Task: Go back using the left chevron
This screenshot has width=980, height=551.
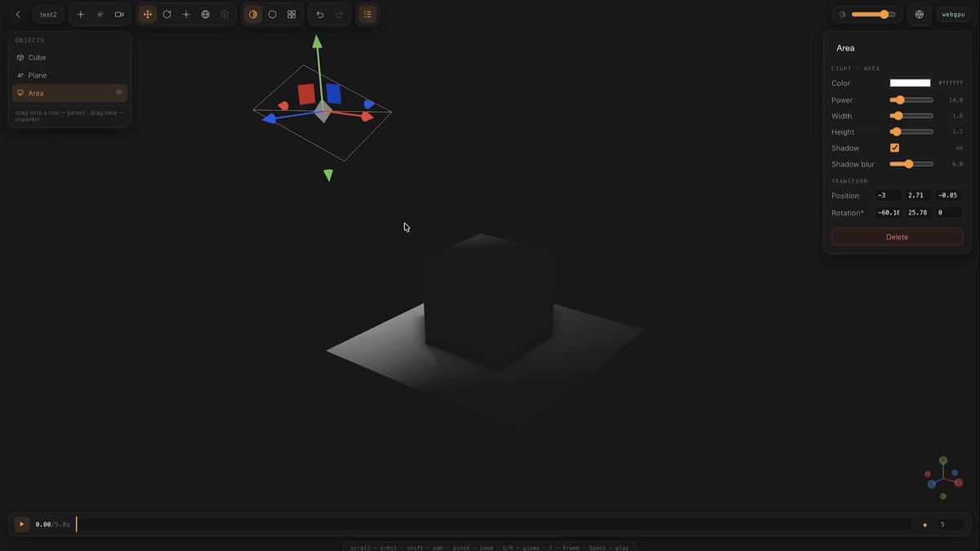Action: click(x=18, y=15)
